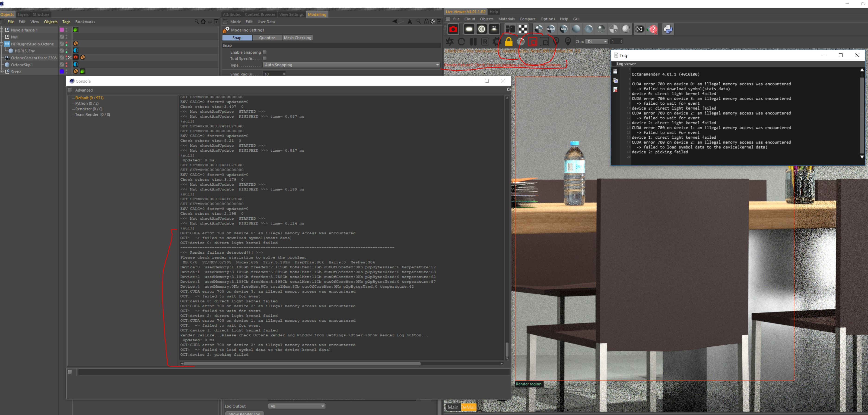Toggle visibility dots for OctaneSky.1
The height and width of the screenshot is (415, 868).
[66, 65]
